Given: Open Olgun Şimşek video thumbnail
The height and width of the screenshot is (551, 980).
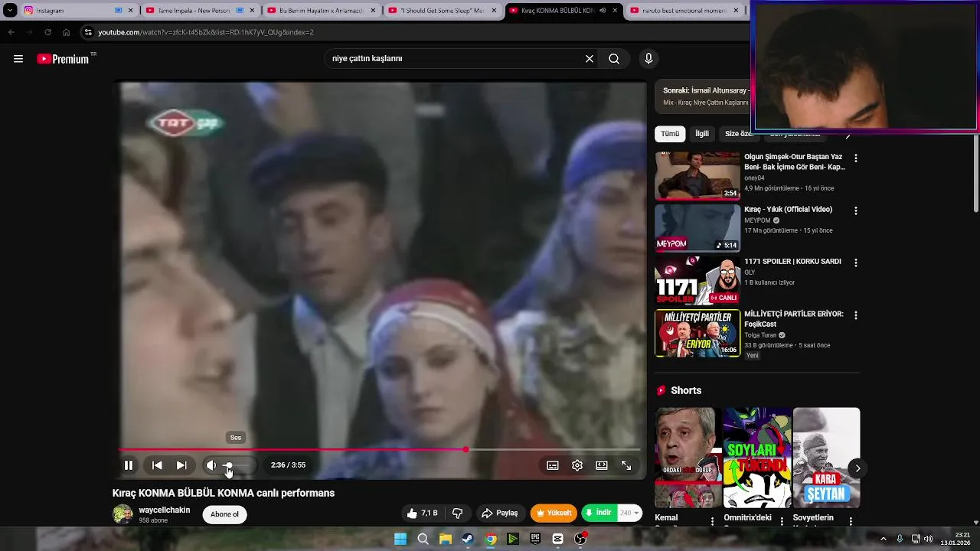Looking at the screenshot, I should coord(697,176).
